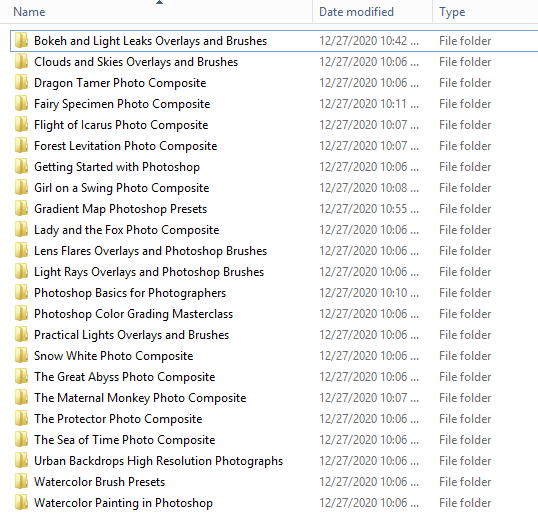Click the Flight of Icarus folder icon
This screenshot has height=526, width=538.
click(21, 125)
